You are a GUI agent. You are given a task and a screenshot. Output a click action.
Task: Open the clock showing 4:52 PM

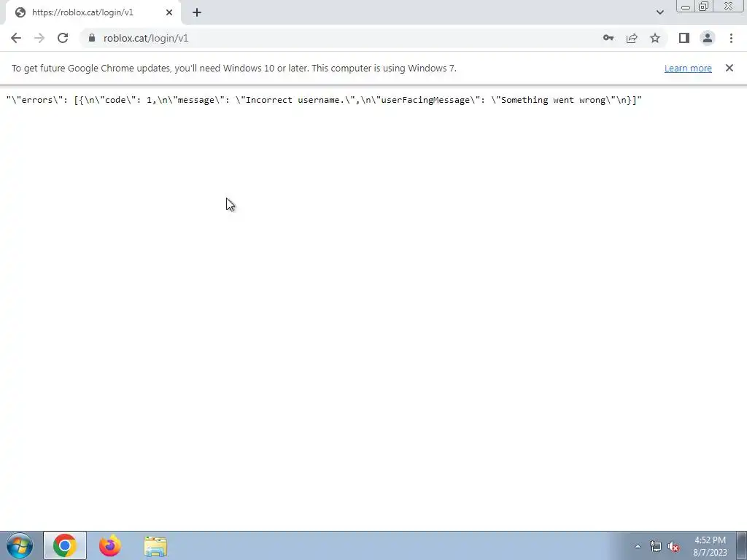pyautogui.click(x=710, y=546)
